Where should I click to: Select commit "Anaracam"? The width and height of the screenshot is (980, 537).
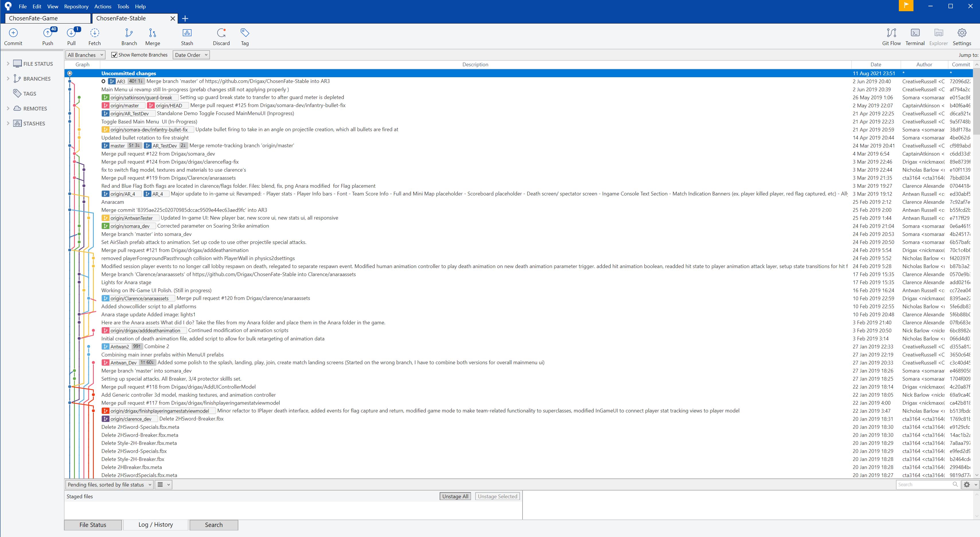pos(519,202)
